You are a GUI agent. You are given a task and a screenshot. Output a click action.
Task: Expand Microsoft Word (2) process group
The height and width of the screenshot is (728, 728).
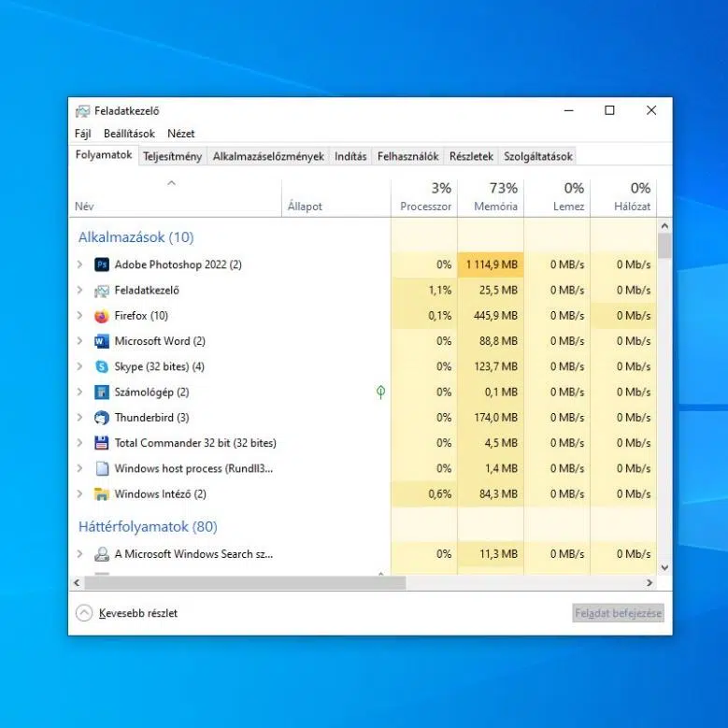tap(79, 341)
